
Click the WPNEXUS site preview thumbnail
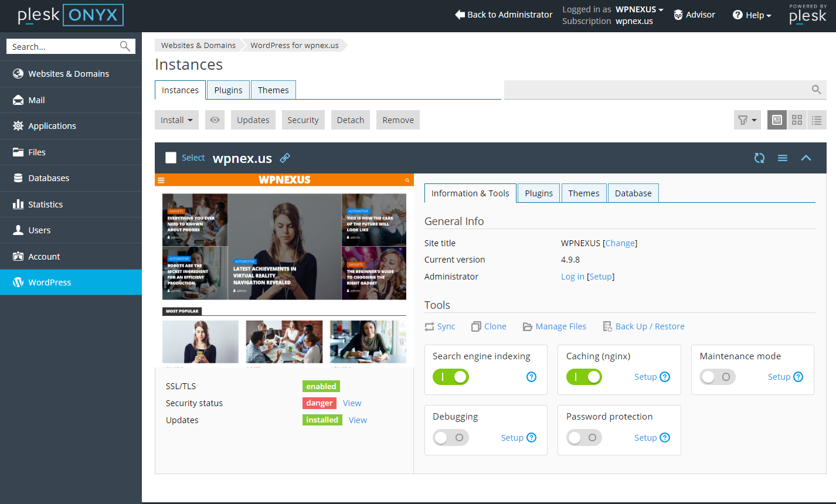(x=284, y=270)
